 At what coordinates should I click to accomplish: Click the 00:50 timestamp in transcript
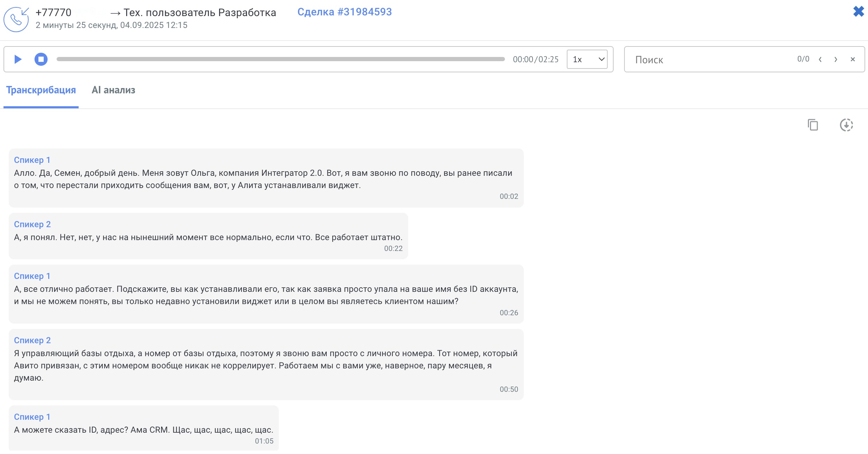coord(508,389)
